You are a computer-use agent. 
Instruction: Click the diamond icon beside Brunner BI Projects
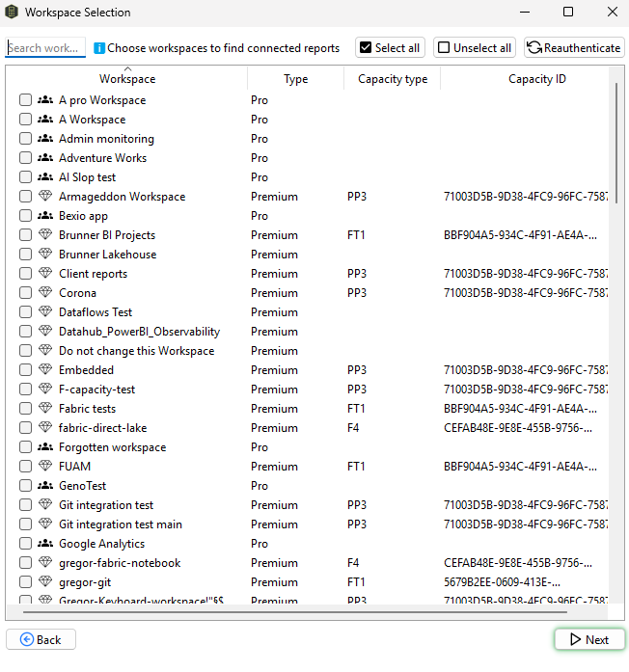[x=45, y=234]
